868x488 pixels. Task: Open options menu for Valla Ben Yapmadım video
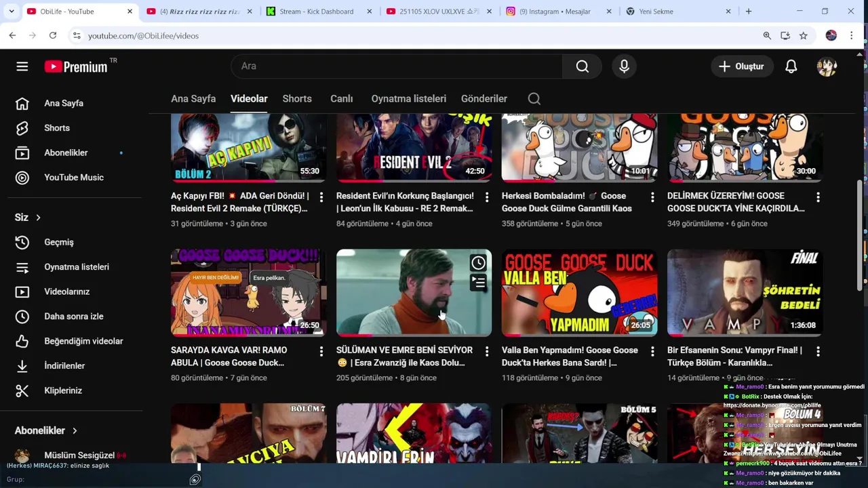click(652, 351)
